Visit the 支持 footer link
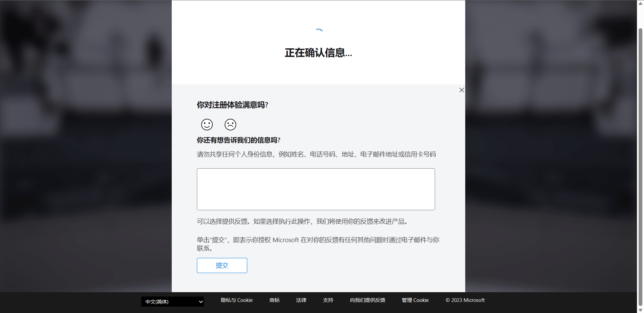The height and width of the screenshot is (313, 644). pyautogui.click(x=328, y=300)
